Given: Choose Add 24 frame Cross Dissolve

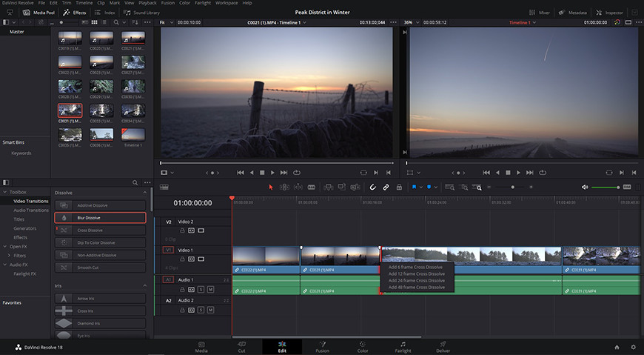Looking at the screenshot, I should click(417, 281).
